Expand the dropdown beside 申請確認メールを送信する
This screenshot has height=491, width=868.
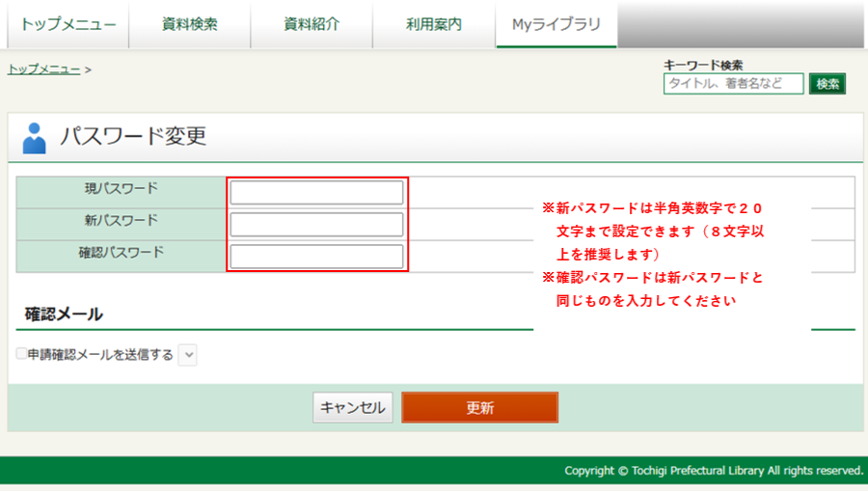click(x=188, y=355)
